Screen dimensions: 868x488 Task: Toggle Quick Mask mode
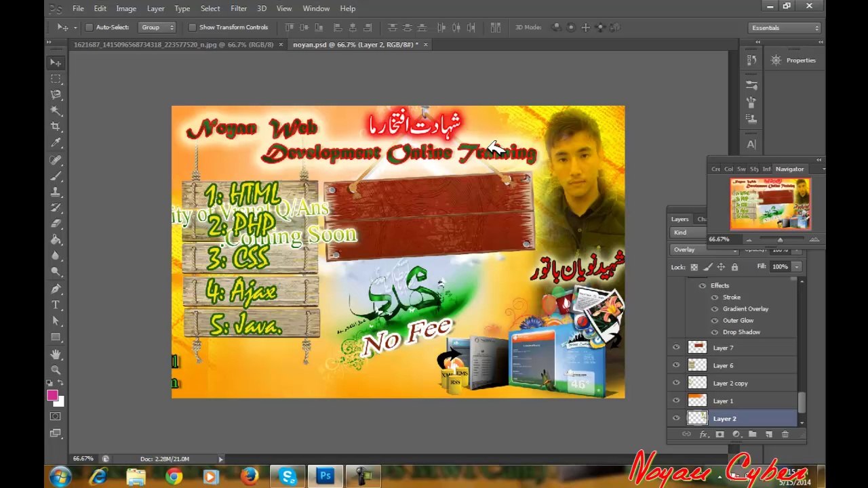coord(56,416)
